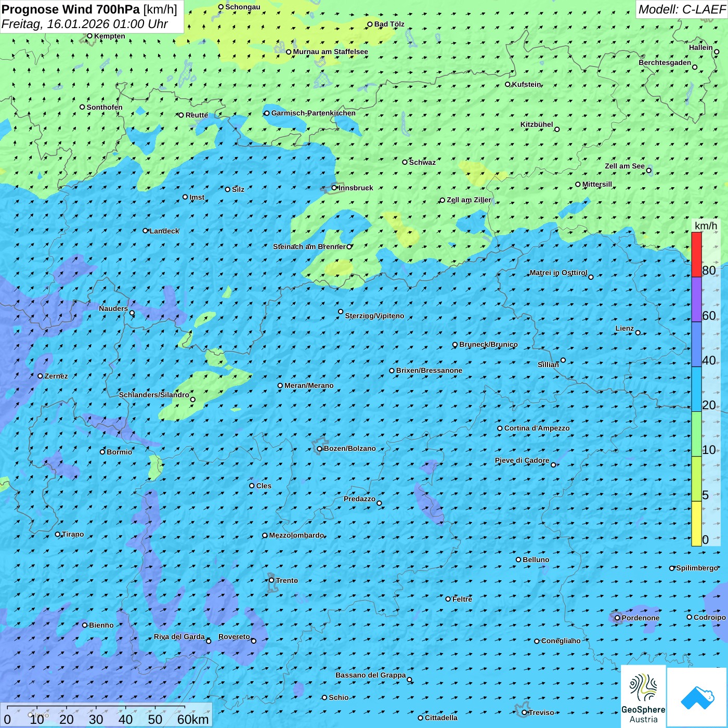
Task: Select the Tirano city marker dot
Action: click(x=58, y=534)
